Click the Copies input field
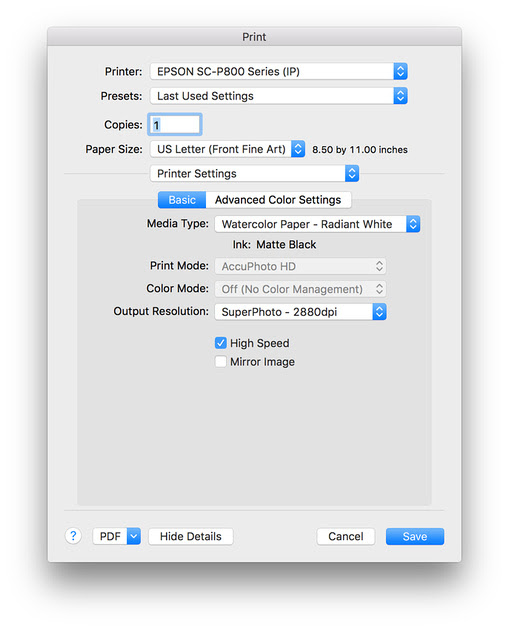 coord(175,125)
